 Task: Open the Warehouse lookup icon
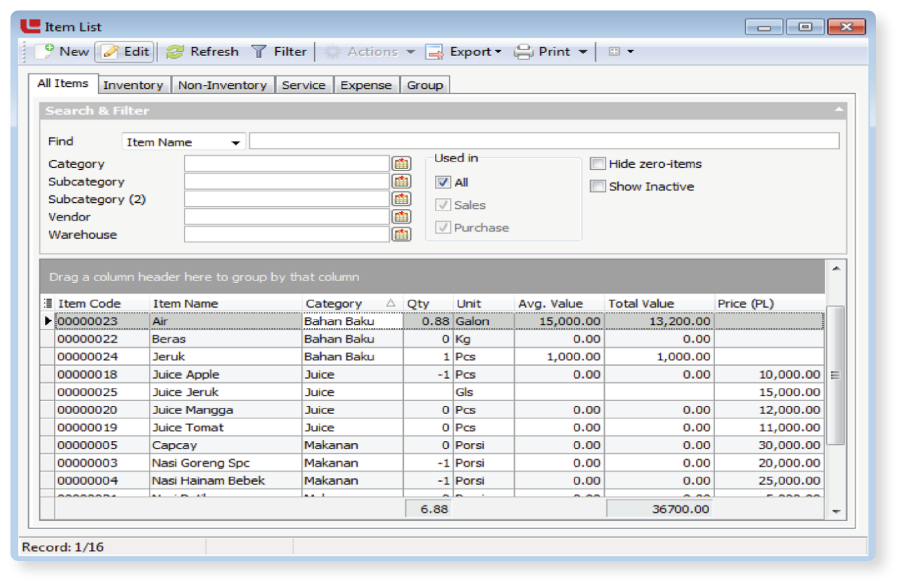tap(401, 235)
